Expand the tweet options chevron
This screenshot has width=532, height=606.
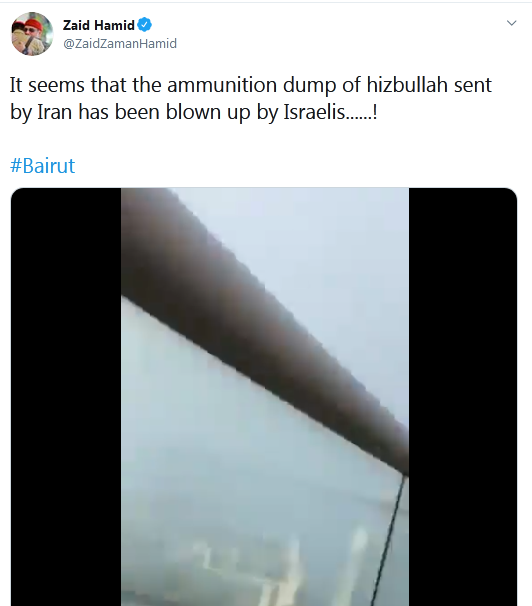pos(511,23)
